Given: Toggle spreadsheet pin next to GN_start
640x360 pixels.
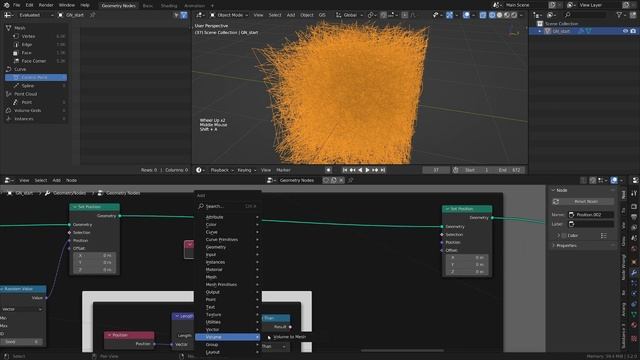Looking at the screenshot, I should pos(93,15).
